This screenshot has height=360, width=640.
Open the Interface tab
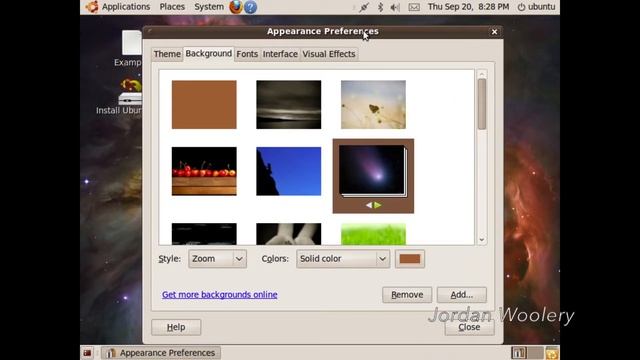point(280,54)
